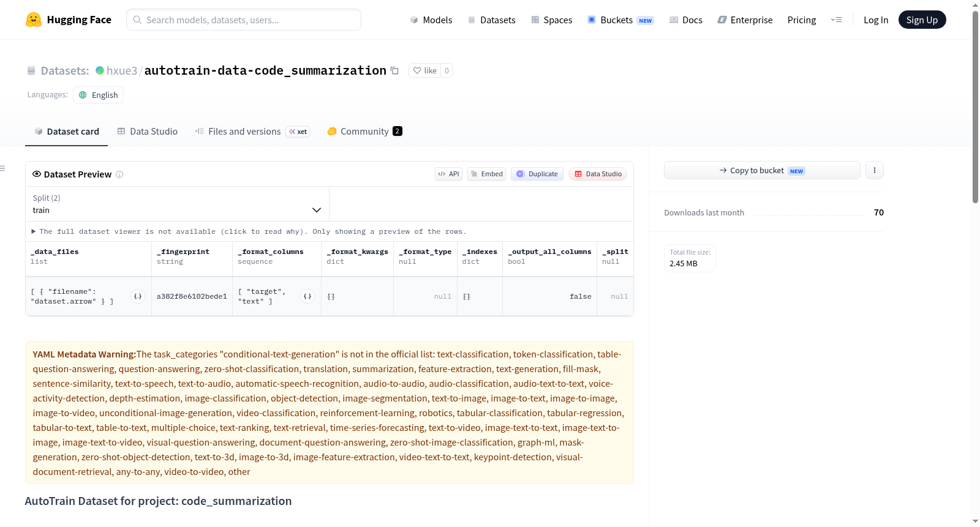Open the Split train dropdown
Screen dimensions: 980x527
[177, 204]
